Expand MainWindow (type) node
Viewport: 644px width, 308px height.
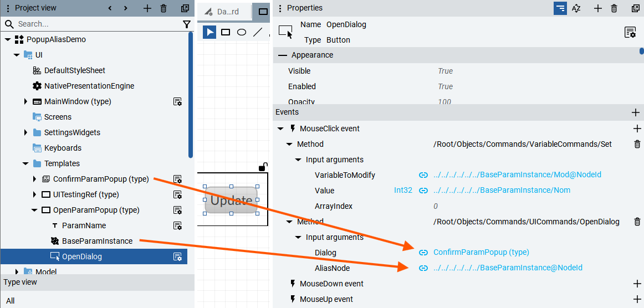tap(25, 101)
